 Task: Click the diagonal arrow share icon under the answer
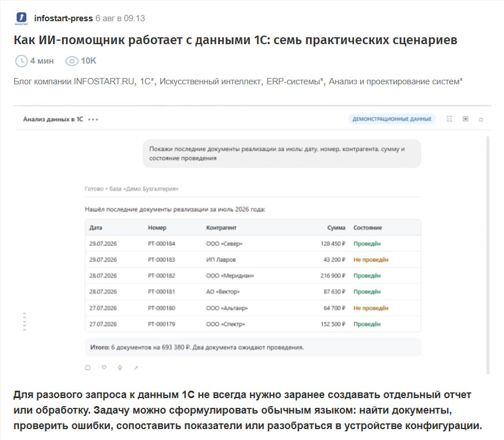coord(136,368)
